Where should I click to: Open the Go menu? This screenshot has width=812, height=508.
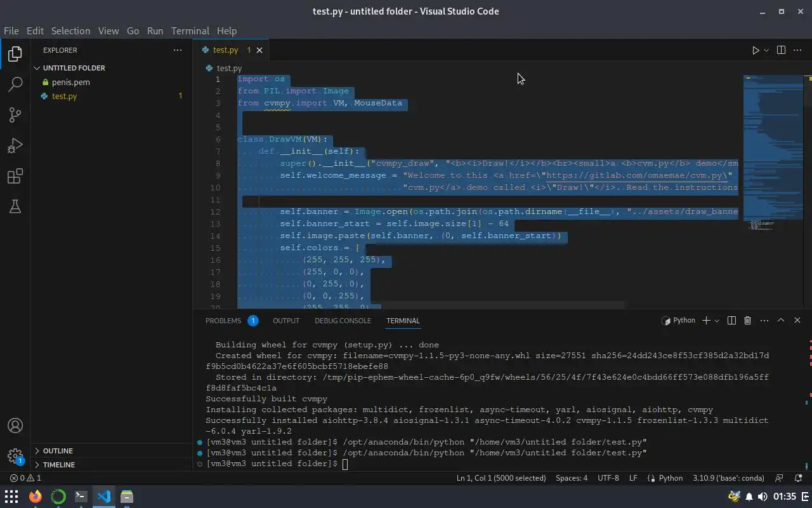[x=133, y=30]
